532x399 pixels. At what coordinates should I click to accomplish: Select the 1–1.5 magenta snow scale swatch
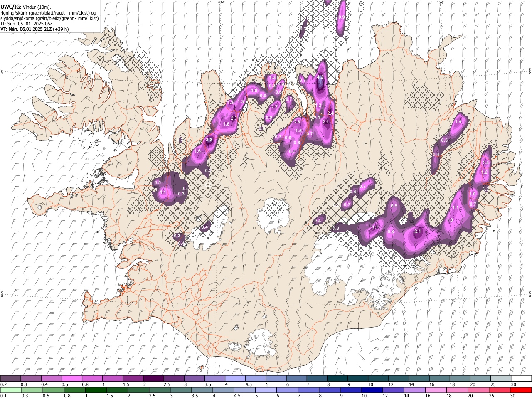(x=112, y=378)
